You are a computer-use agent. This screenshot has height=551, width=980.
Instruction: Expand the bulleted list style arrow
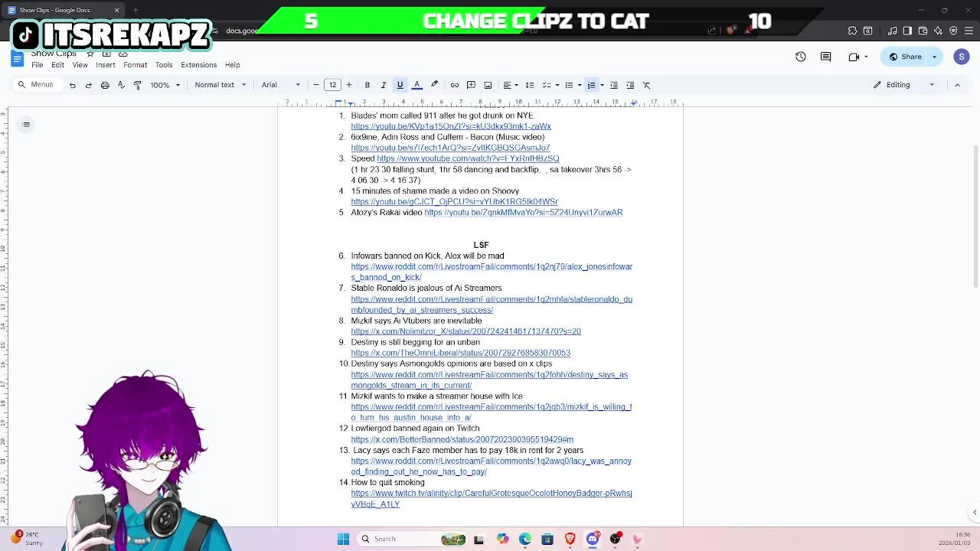click(x=580, y=85)
